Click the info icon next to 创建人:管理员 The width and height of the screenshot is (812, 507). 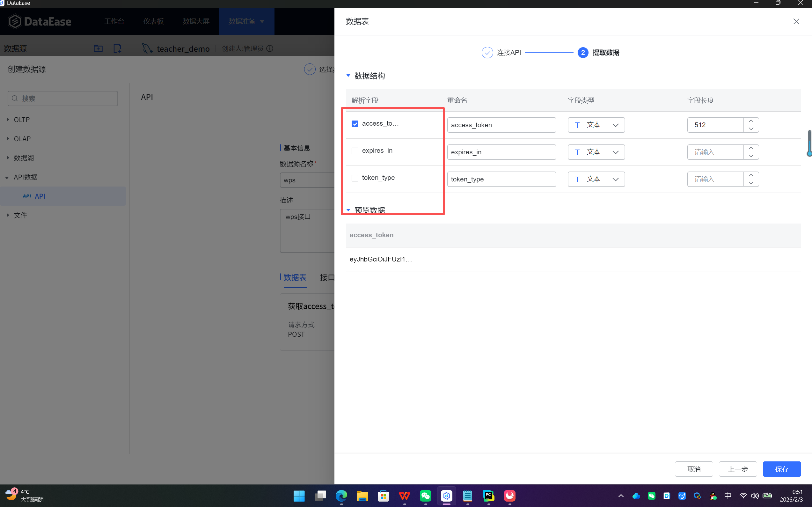(270, 48)
